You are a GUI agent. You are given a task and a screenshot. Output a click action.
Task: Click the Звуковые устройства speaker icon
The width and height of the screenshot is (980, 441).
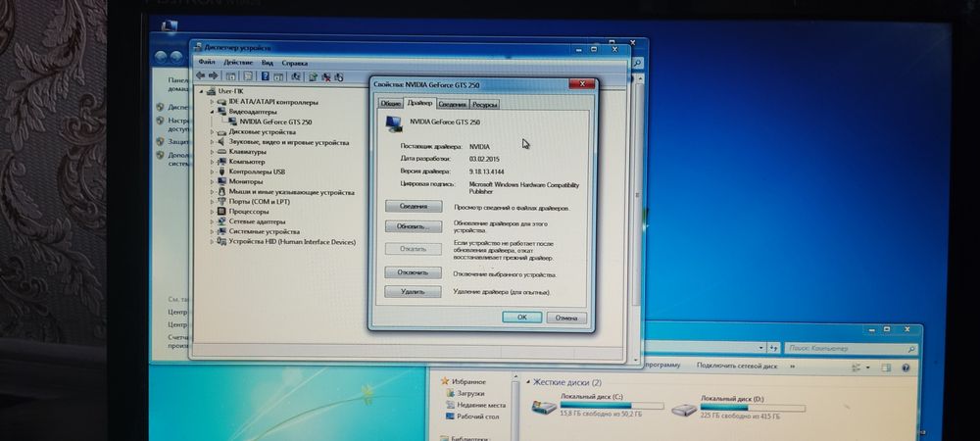(221, 142)
